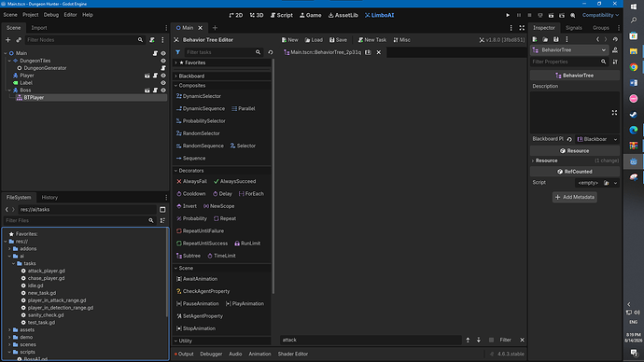
Task: Click New Task button
Action: pyautogui.click(x=372, y=40)
